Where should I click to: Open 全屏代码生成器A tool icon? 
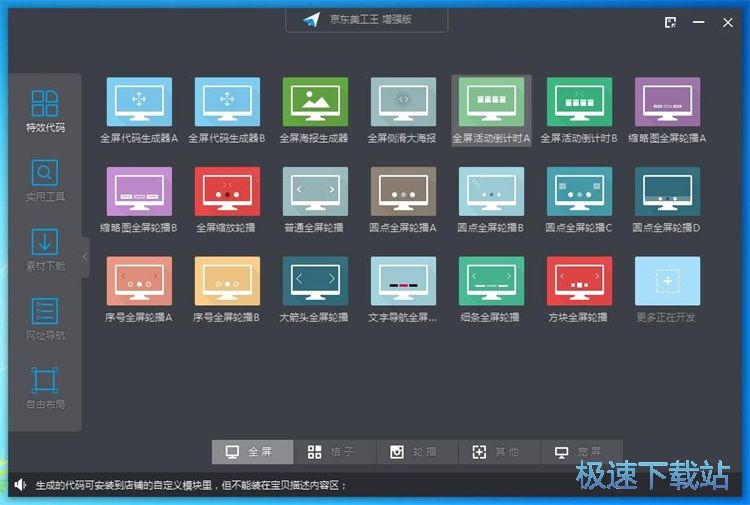139,102
